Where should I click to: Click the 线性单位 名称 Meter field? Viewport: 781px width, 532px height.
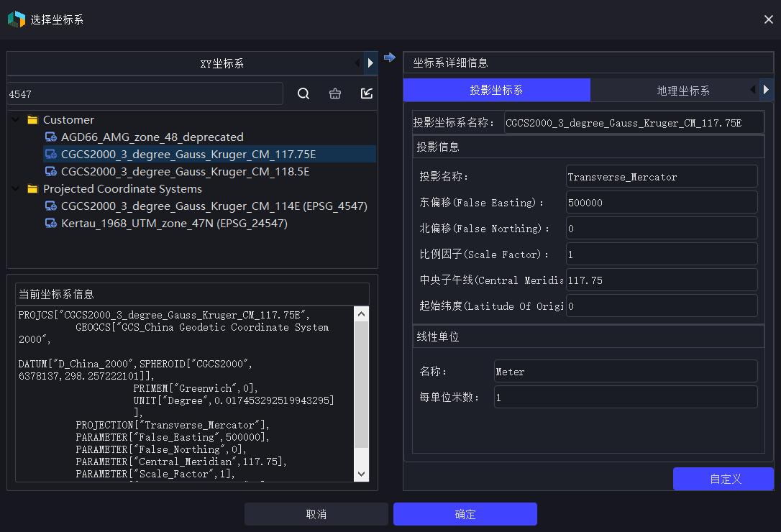coord(626,372)
